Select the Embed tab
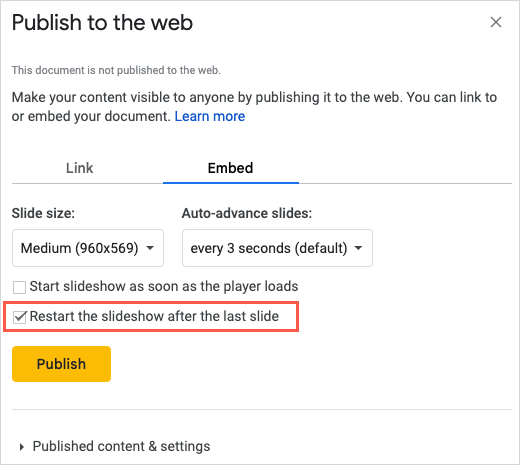Viewport: 520px width, 465px height. pos(230,168)
